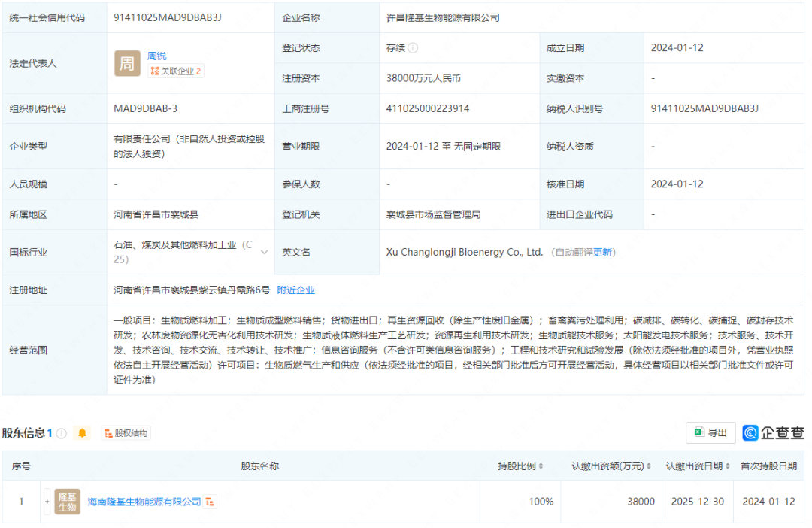Open legal representative 周锐's profile link
The width and height of the screenshot is (812, 528).
pos(157,56)
